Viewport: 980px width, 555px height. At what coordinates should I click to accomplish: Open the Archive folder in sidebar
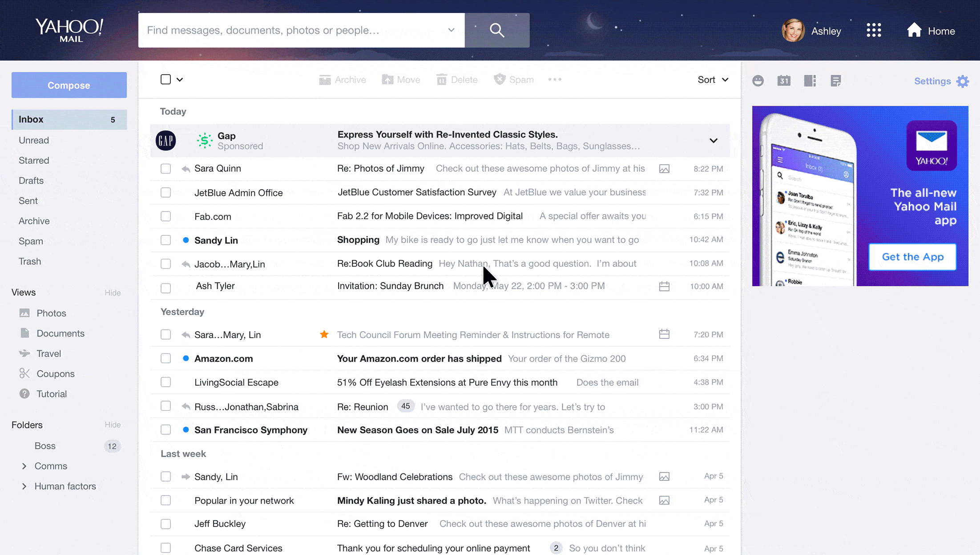point(34,221)
